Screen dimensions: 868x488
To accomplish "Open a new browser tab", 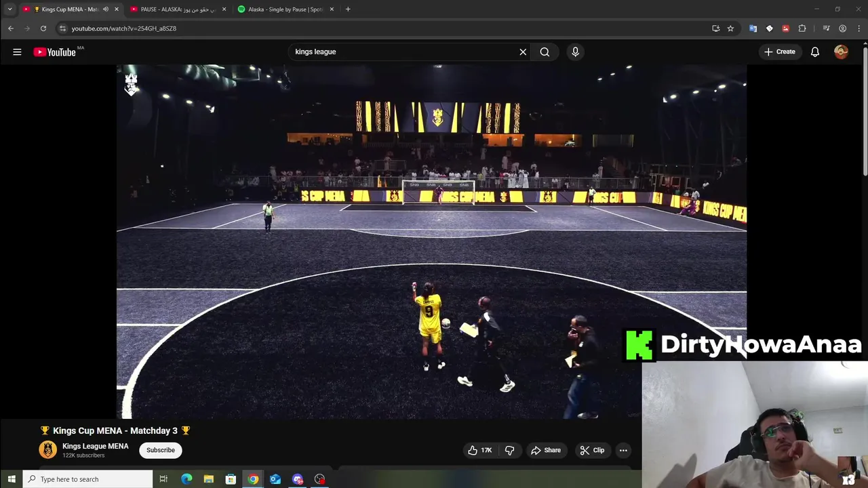I will click(348, 9).
